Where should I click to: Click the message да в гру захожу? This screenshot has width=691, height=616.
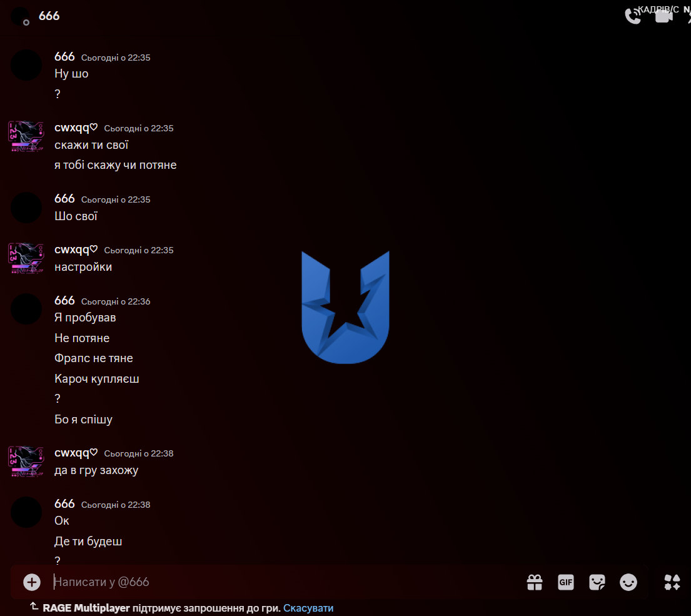point(96,470)
